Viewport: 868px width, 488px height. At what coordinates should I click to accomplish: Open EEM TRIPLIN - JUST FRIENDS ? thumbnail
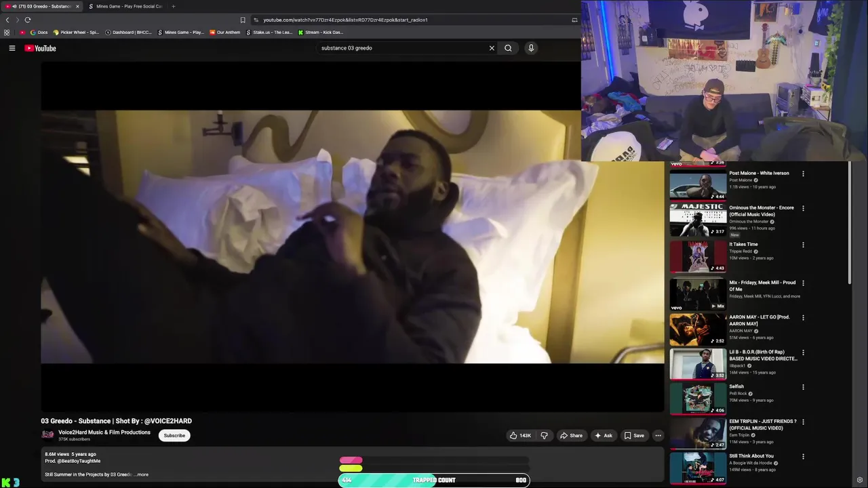point(698,433)
